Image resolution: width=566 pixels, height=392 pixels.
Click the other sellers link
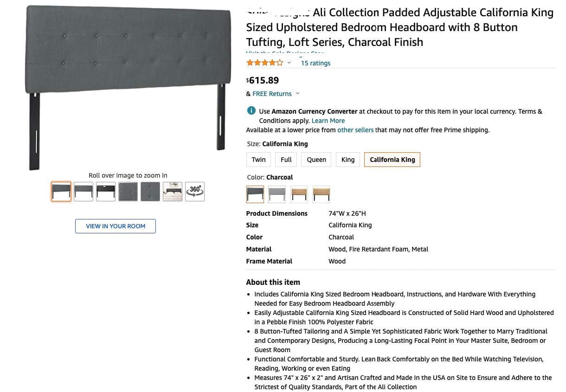pyautogui.click(x=355, y=130)
